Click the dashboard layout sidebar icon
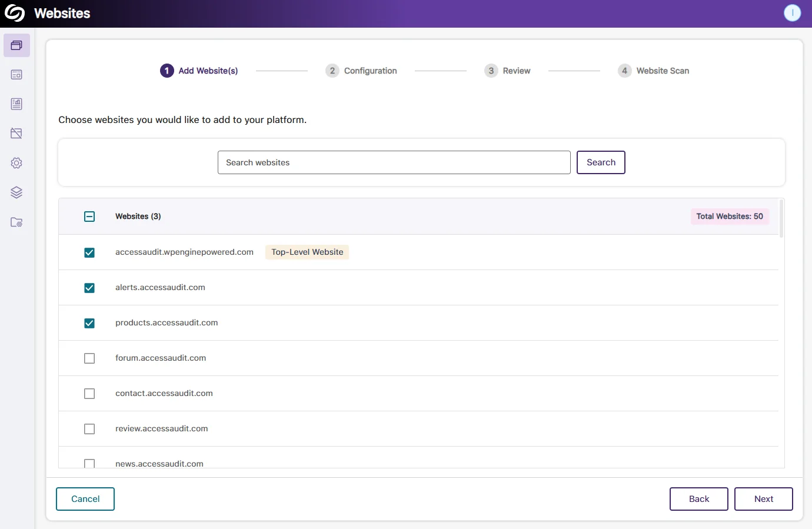 pos(16,75)
